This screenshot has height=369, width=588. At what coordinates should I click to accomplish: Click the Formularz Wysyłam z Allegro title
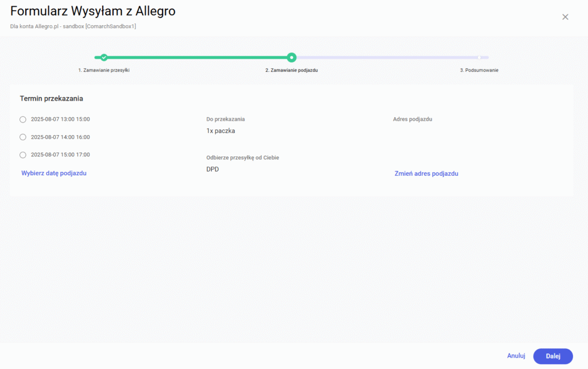(92, 11)
